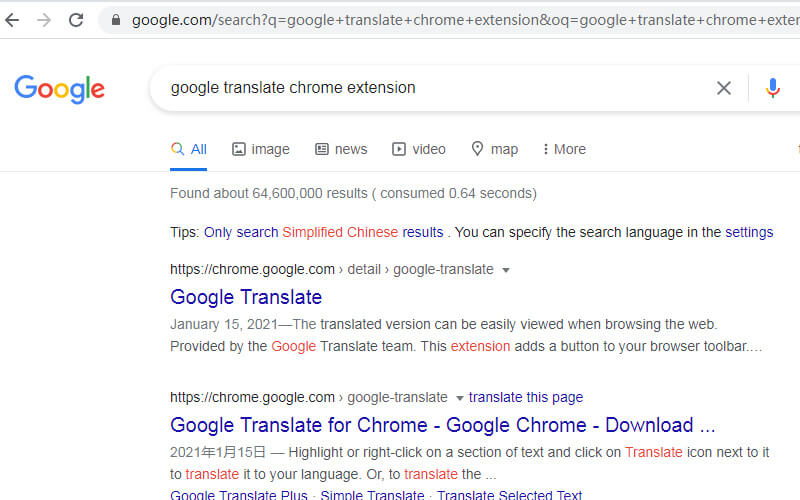
Task: Switch to the image results tab
Action: (261, 149)
